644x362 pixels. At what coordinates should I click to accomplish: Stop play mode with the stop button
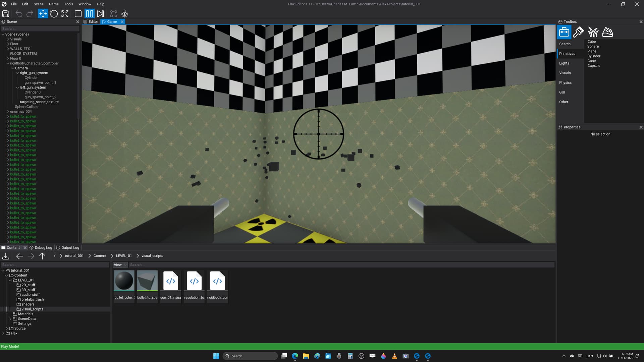pos(78,14)
